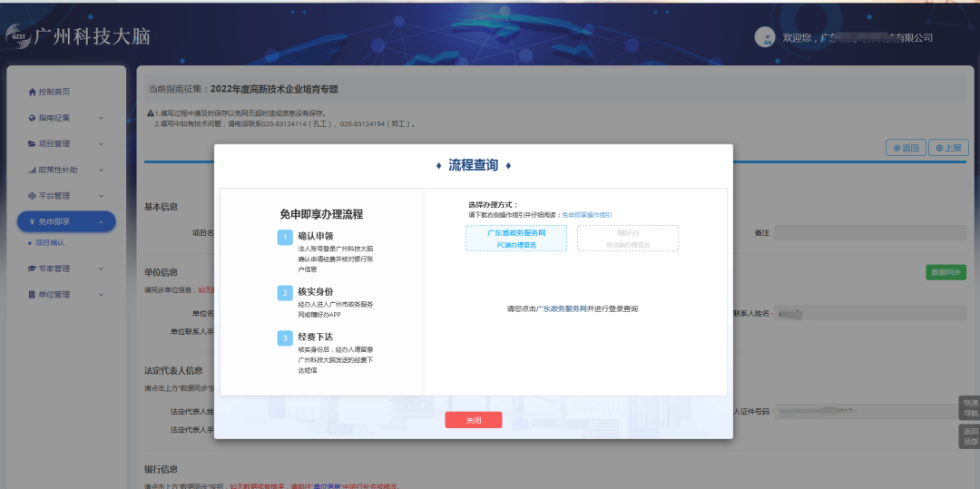
Task: Choose 粤好办 移动端办理首选 option
Action: 628,238
